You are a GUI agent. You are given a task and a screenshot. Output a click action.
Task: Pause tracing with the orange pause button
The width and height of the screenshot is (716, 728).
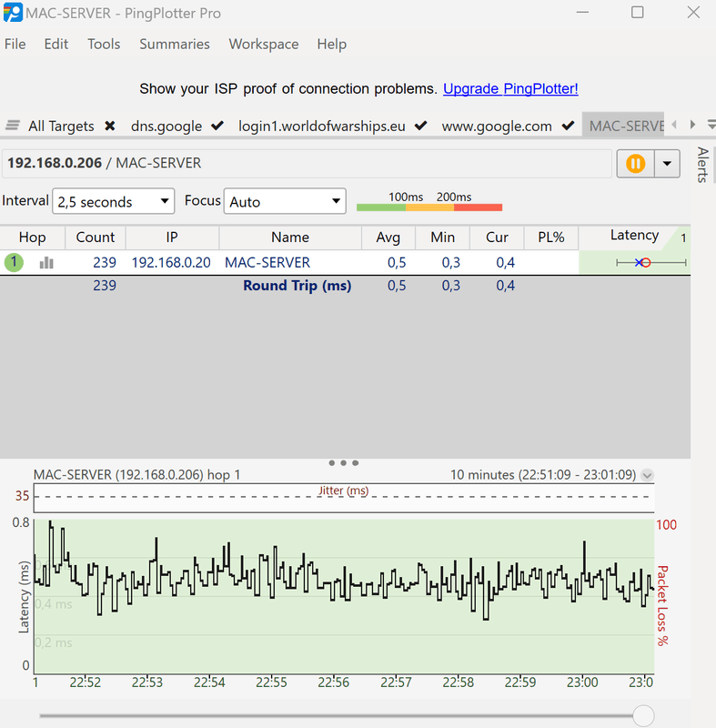coord(636,164)
